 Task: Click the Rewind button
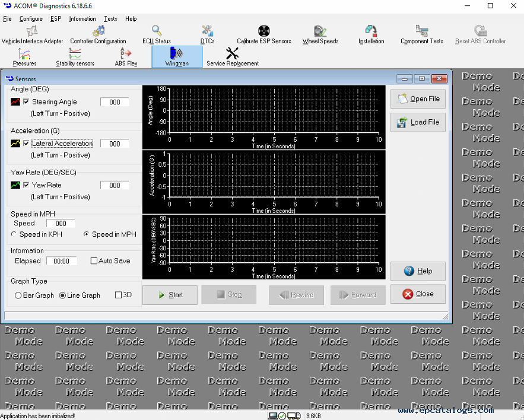click(297, 295)
